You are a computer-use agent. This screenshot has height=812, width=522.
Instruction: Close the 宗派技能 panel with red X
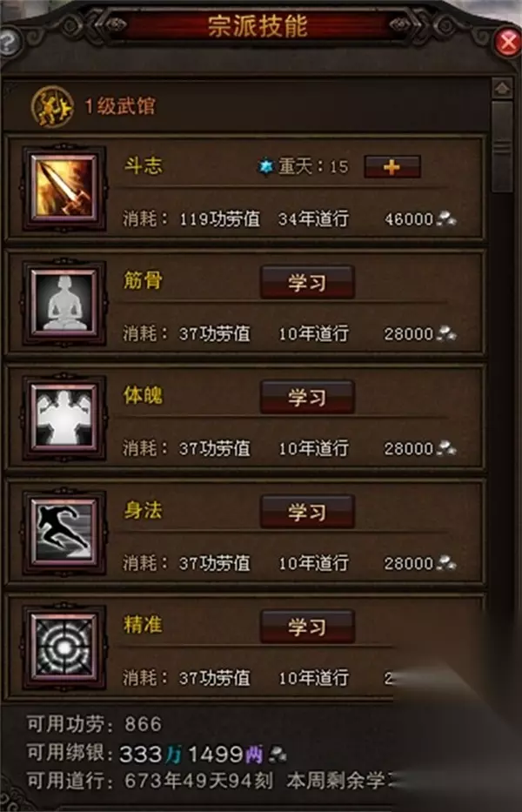pos(508,44)
